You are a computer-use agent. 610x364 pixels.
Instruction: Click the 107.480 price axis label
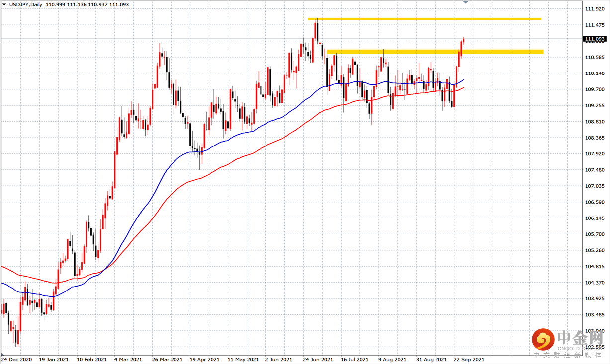click(595, 170)
